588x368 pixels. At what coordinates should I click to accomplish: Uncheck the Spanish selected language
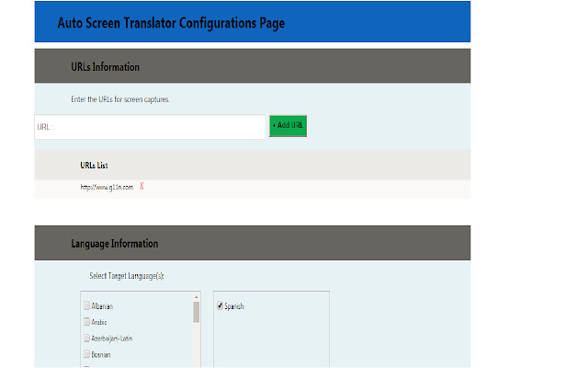[220, 305]
